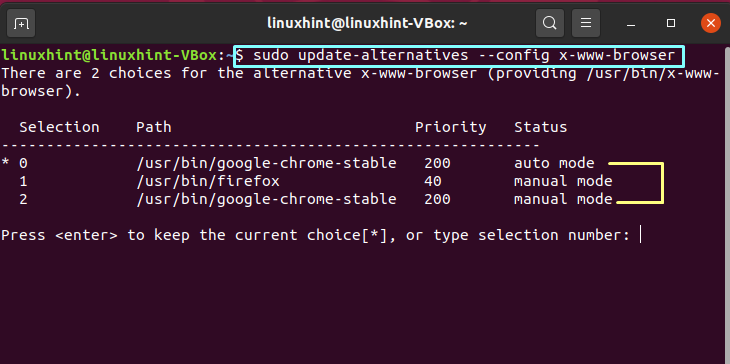Click the Selection column header
This screenshot has width=730, height=364.
tap(59, 127)
